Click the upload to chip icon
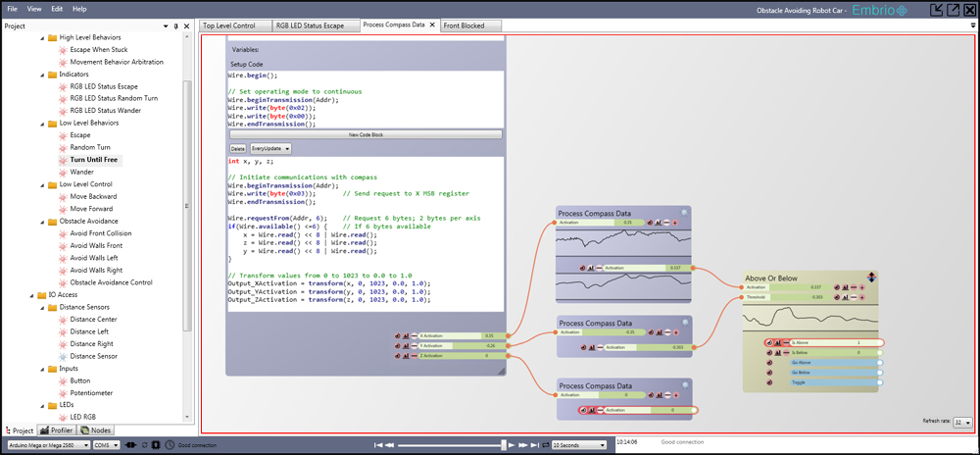Image resolution: width=980 pixels, height=455 pixels. pos(156,445)
